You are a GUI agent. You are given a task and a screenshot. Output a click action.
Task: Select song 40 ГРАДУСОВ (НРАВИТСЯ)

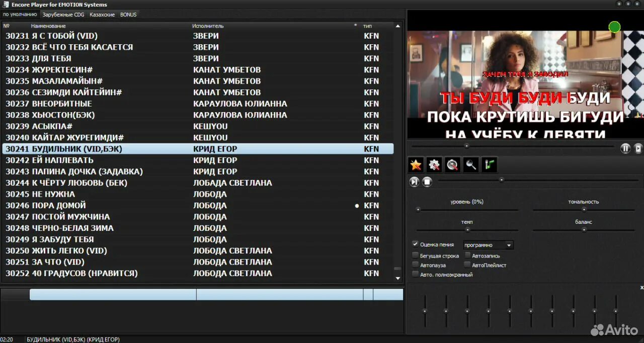tap(198, 274)
